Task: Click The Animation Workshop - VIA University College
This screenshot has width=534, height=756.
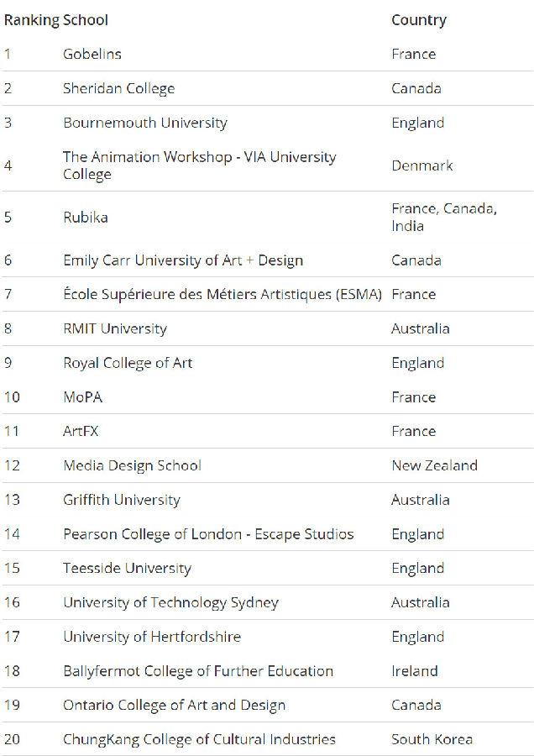Action: coord(200,165)
